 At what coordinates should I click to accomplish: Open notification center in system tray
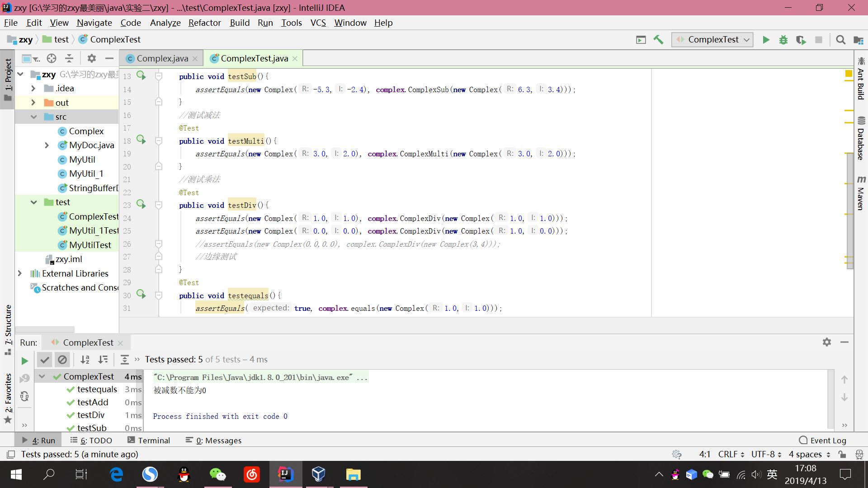point(845,474)
